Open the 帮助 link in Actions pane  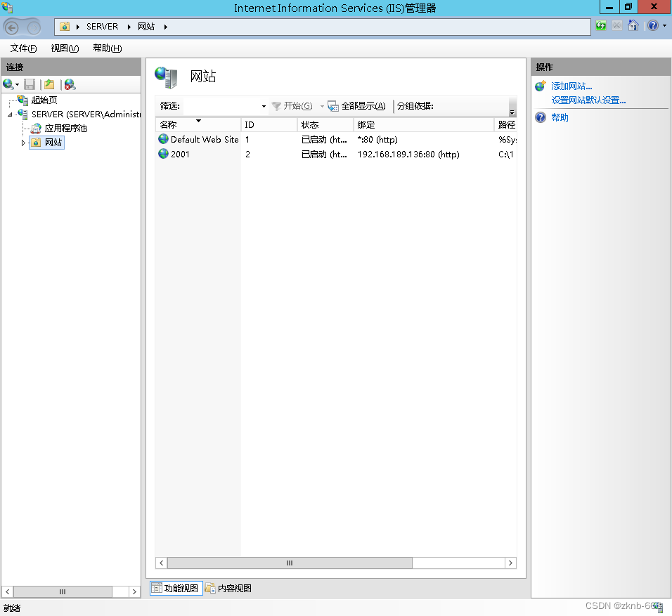(x=560, y=117)
